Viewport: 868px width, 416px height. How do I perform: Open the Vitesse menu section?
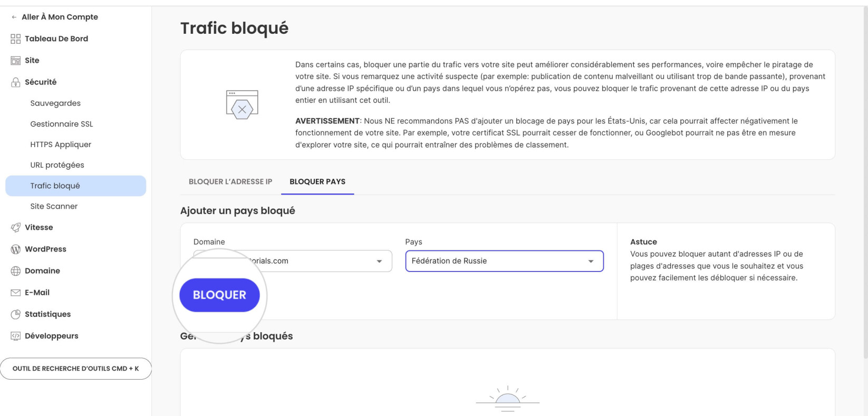tap(39, 227)
